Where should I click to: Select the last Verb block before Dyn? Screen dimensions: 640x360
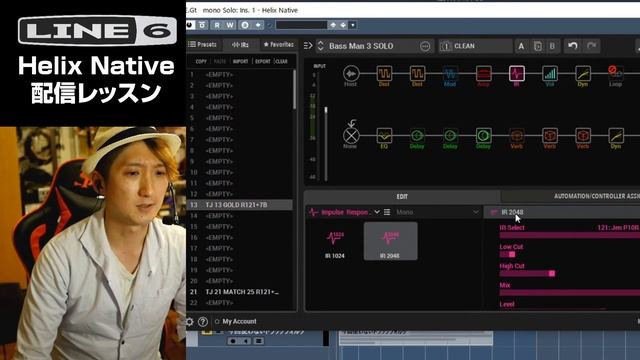pyautogui.click(x=583, y=136)
